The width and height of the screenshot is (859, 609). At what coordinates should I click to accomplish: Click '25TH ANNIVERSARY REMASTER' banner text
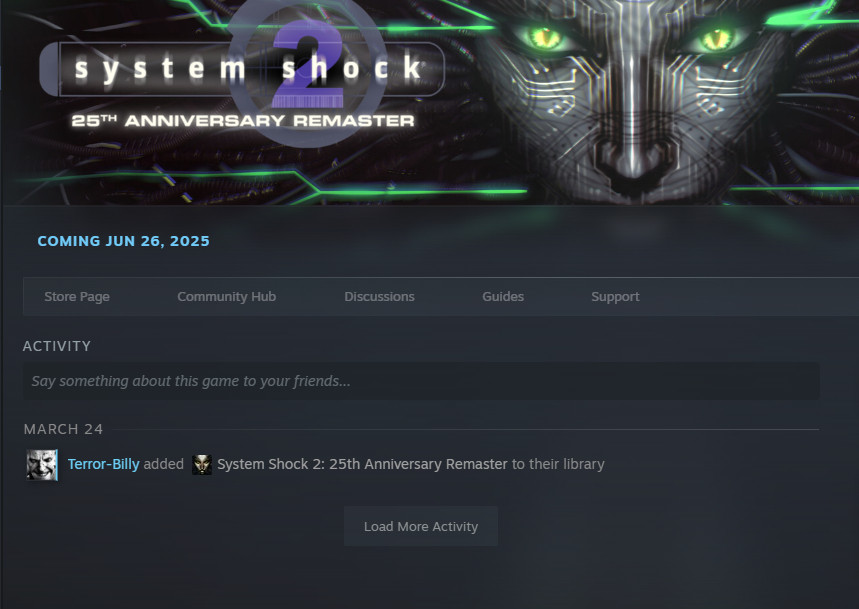pyautogui.click(x=243, y=120)
